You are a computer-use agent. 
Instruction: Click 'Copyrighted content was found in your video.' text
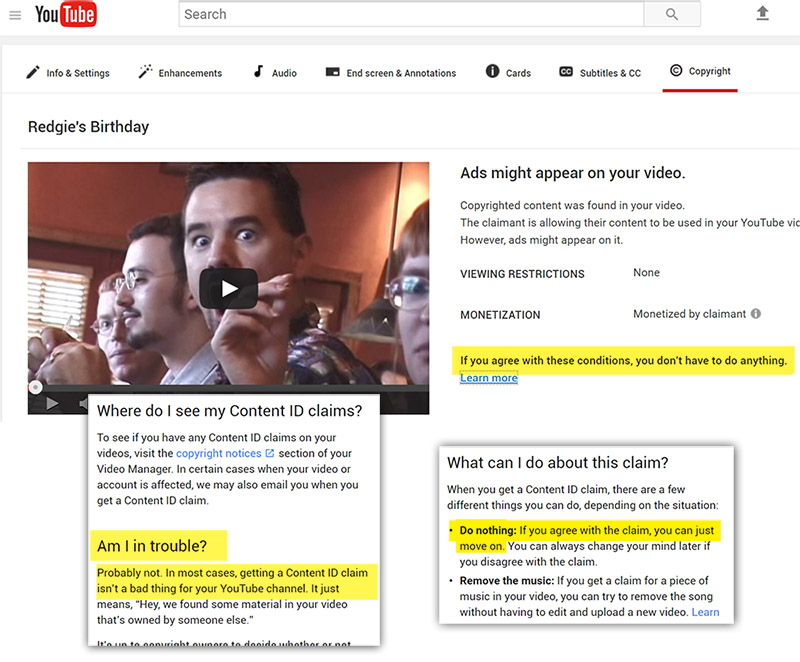point(572,205)
